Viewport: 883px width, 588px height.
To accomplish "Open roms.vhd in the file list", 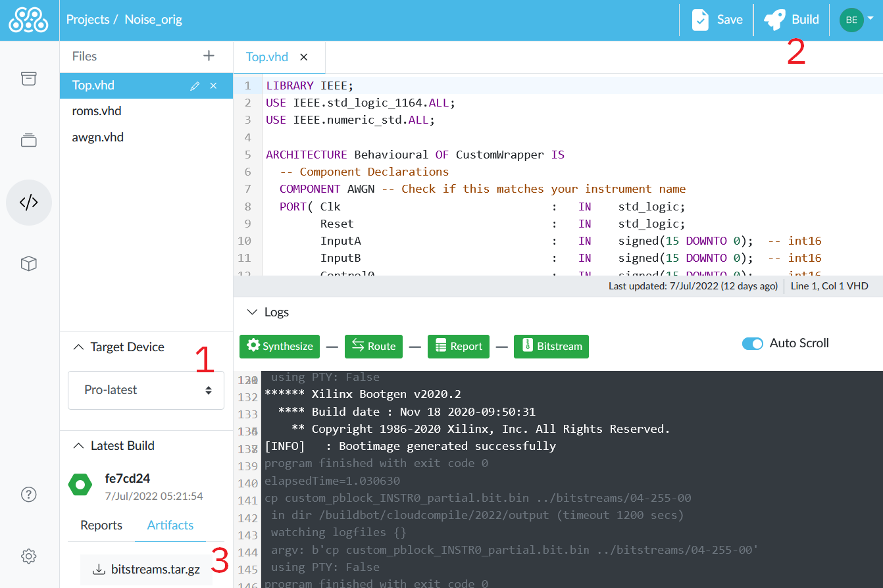I will tap(97, 111).
